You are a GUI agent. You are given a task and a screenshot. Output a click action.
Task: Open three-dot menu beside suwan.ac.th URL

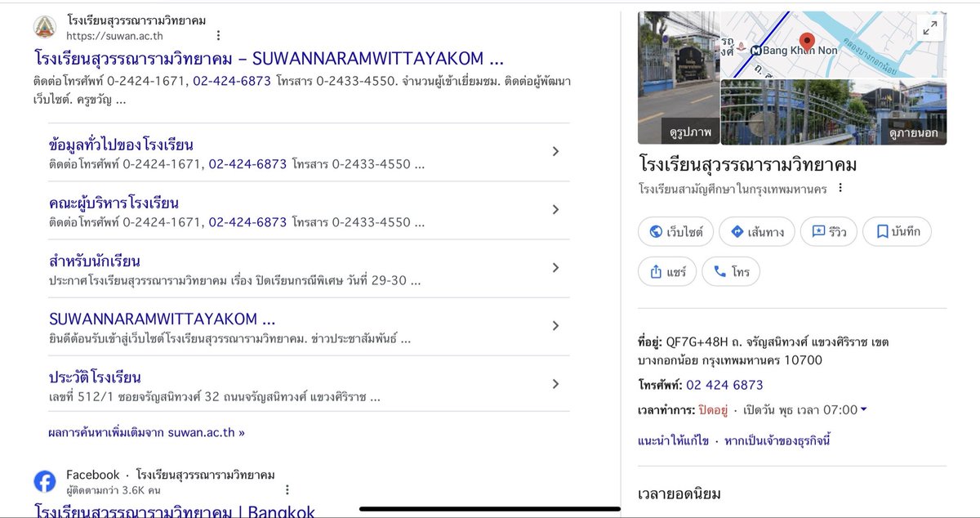(218, 35)
